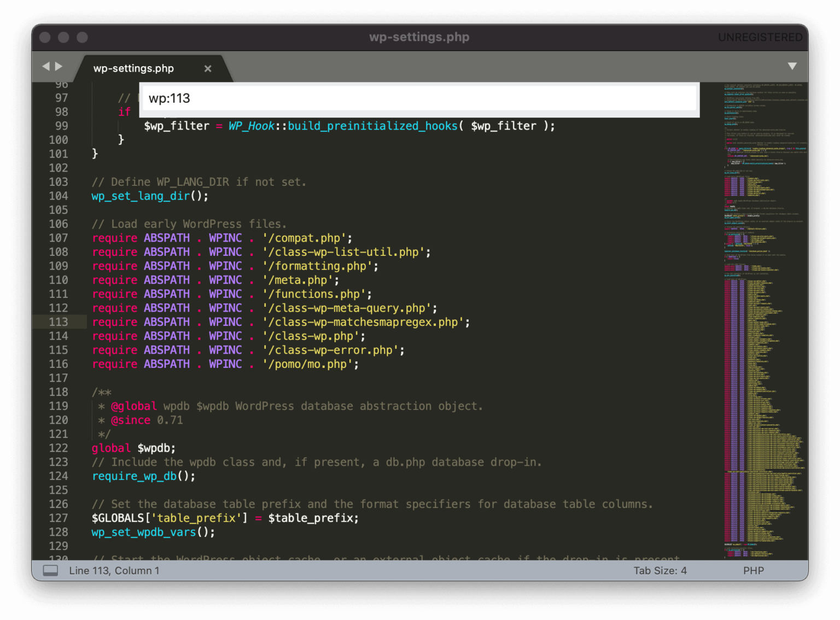Select the wp-settings.php tab

[133, 68]
